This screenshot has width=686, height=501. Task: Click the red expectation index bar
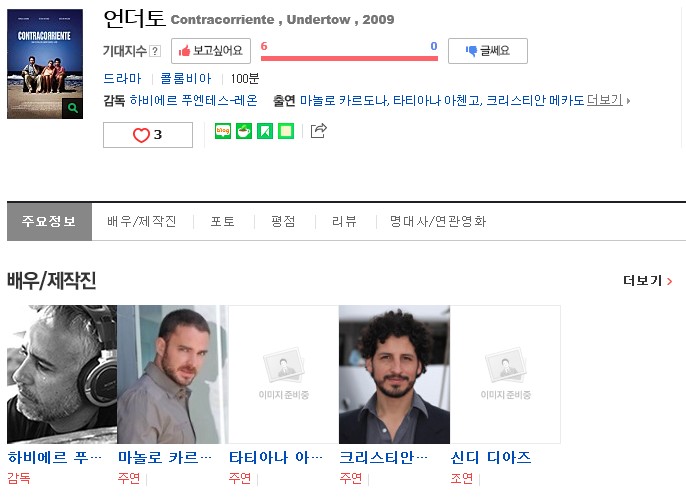(349, 58)
